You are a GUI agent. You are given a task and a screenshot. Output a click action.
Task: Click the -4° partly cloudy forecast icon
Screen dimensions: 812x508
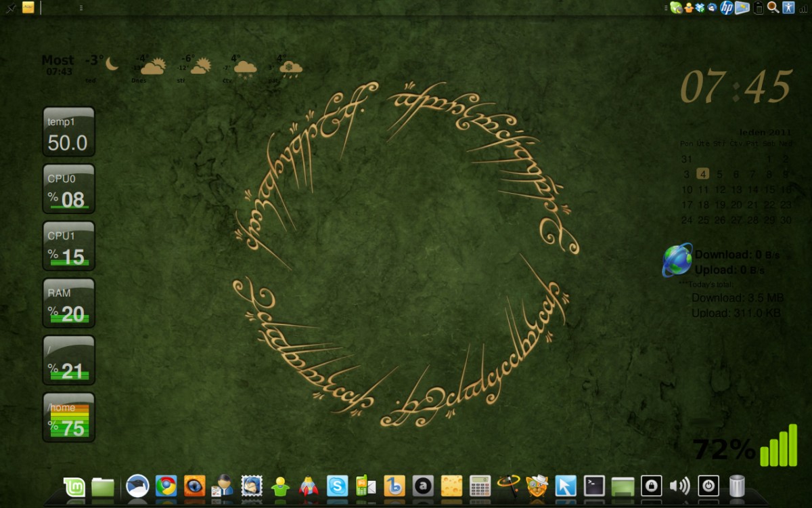coord(153,66)
